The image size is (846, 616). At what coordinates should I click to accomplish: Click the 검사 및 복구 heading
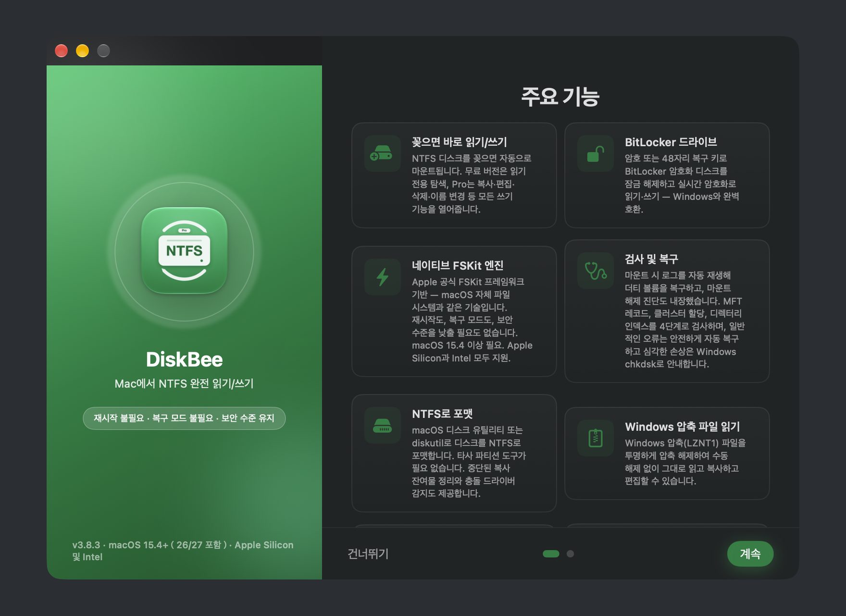[x=651, y=259]
